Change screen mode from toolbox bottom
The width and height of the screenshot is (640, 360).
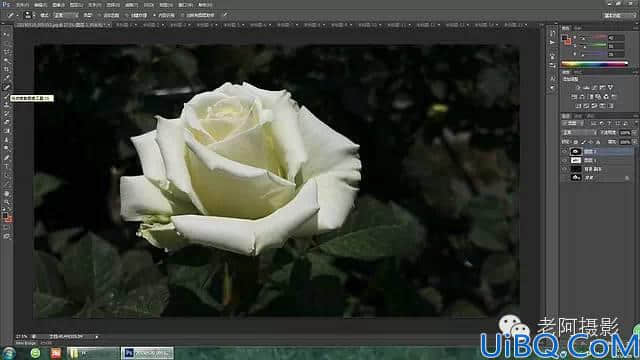[x=6, y=236]
